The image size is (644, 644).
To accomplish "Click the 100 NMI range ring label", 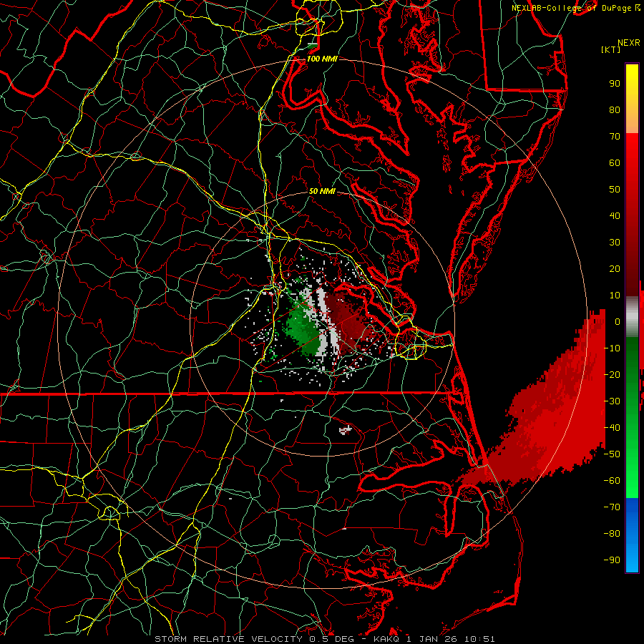I will [322, 59].
